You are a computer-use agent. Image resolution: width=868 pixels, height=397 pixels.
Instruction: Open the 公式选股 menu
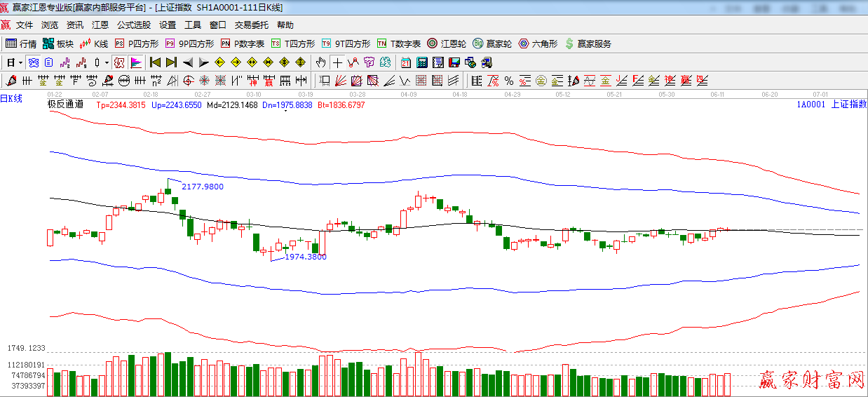tap(133, 25)
